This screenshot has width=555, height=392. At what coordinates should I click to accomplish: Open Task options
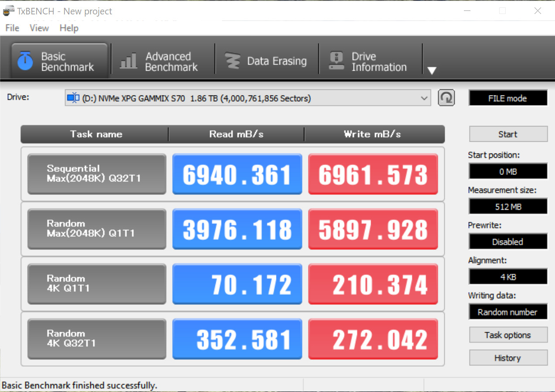[508, 335]
